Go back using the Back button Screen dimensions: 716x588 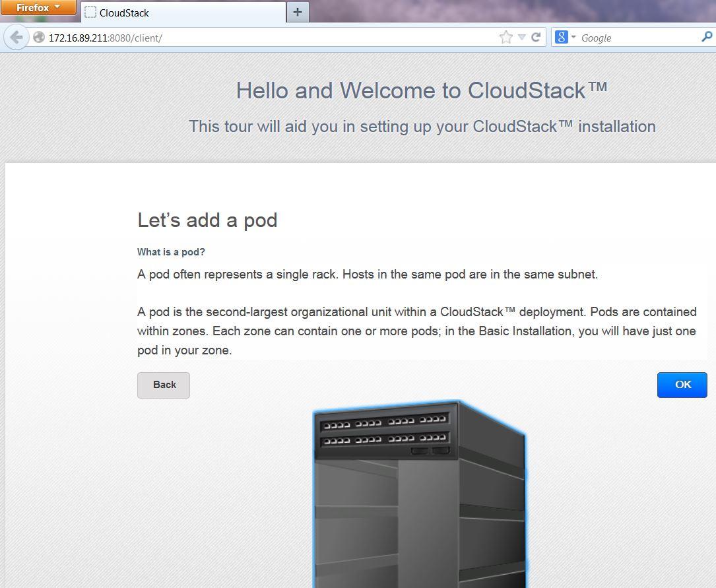point(164,385)
